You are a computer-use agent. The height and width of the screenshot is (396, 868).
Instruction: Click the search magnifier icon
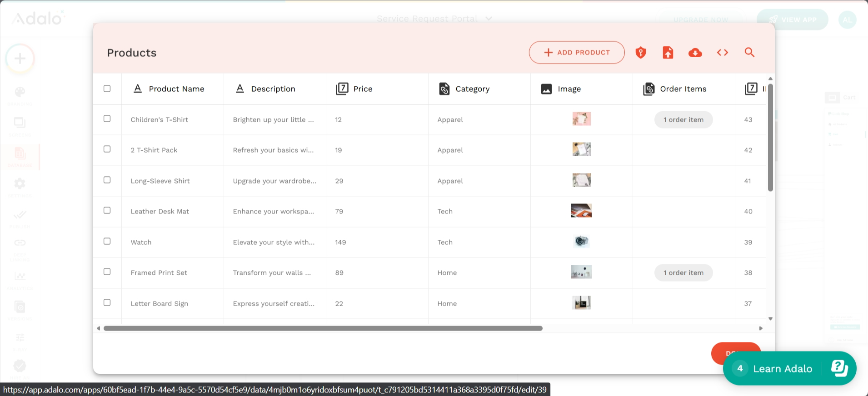750,52
